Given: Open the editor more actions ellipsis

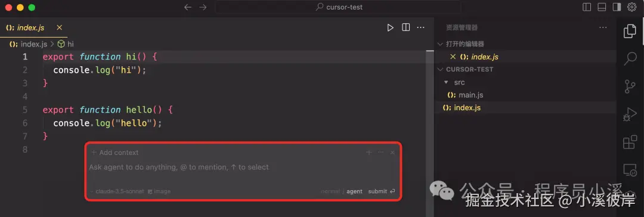Looking at the screenshot, I should point(420,27).
